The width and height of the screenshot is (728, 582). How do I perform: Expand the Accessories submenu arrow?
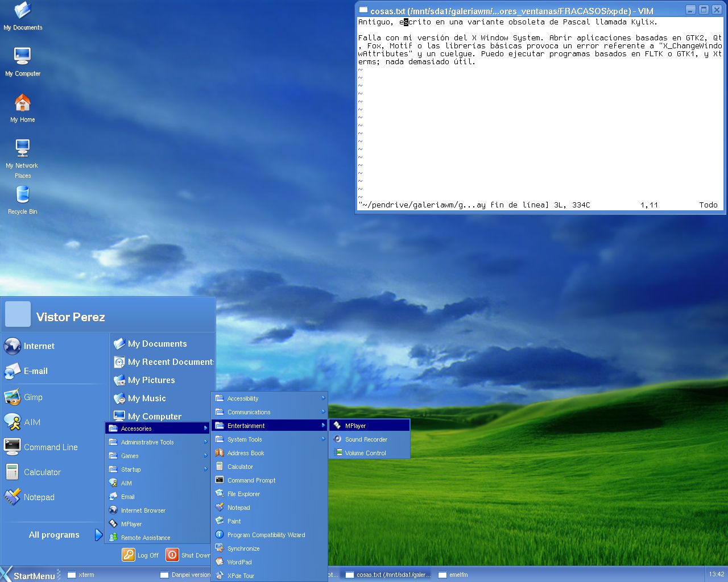pyautogui.click(x=205, y=428)
